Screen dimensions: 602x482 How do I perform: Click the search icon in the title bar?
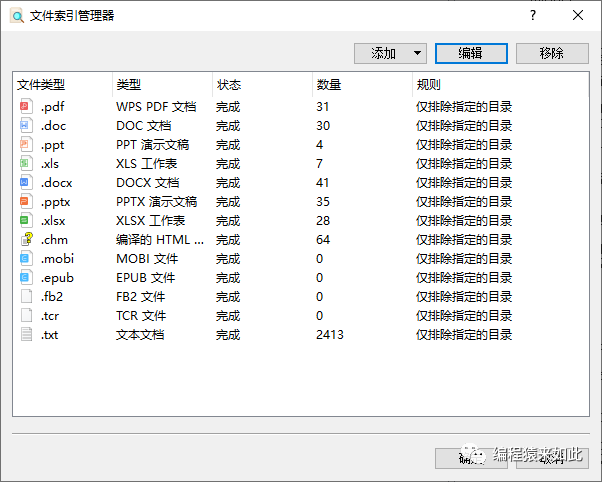tap(17, 16)
